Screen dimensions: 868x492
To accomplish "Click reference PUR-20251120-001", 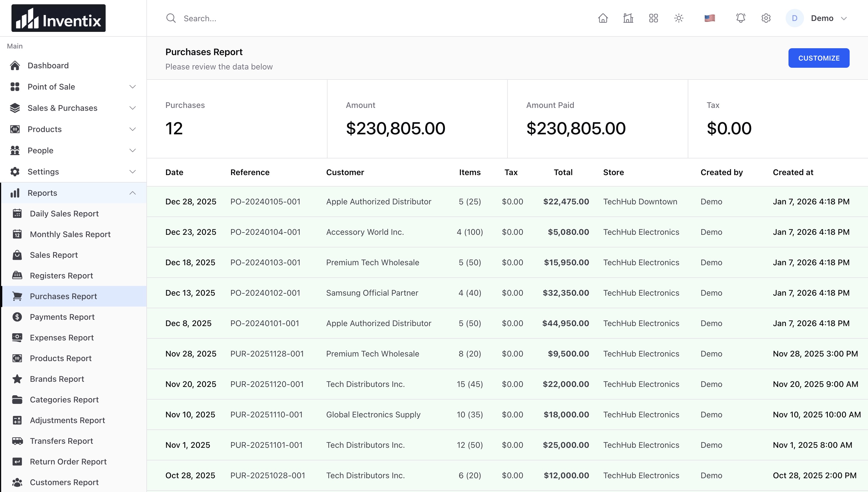I will pyautogui.click(x=267, y=384).
